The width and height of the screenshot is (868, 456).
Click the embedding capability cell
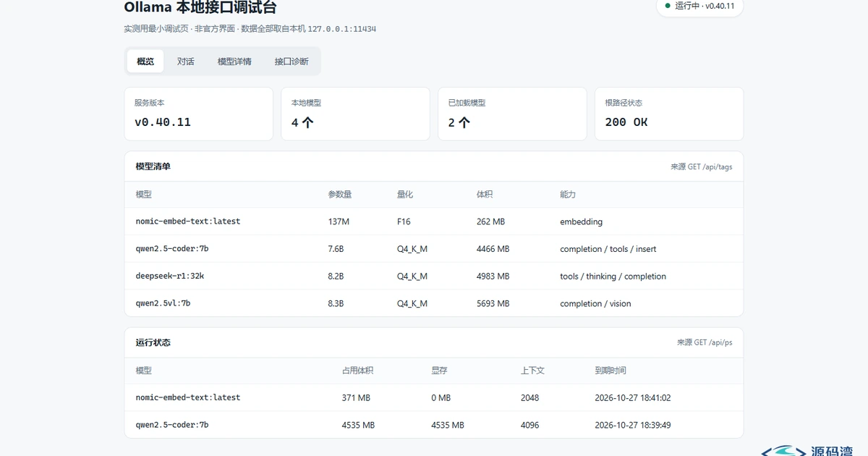tap(581, 221)
